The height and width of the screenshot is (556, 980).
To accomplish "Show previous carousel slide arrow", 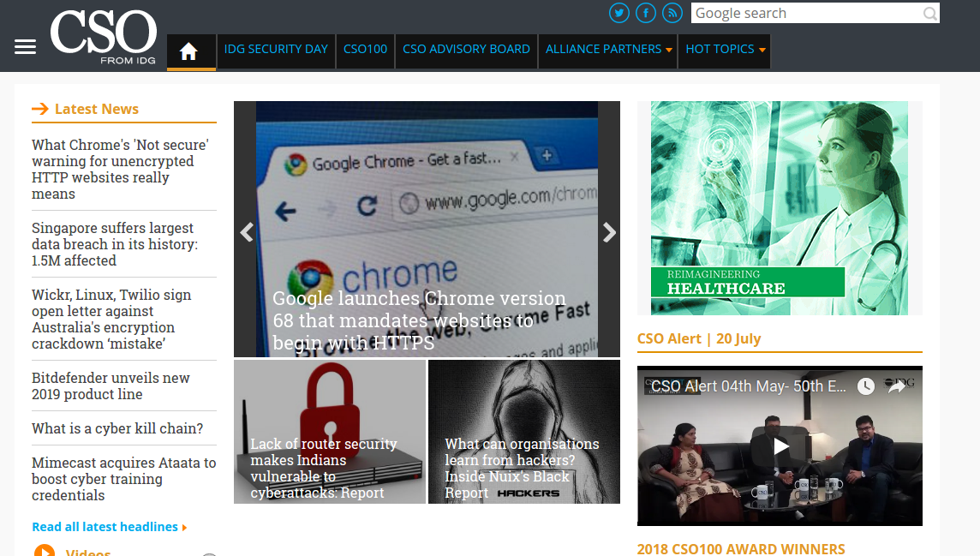I will [x=247, y=232].
